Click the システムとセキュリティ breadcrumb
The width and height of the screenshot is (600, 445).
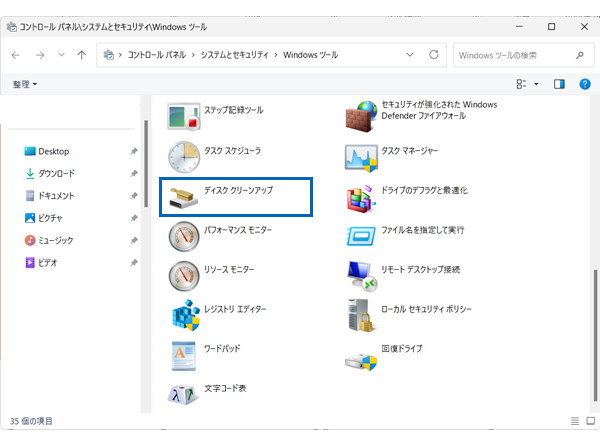tap(235, 55)
